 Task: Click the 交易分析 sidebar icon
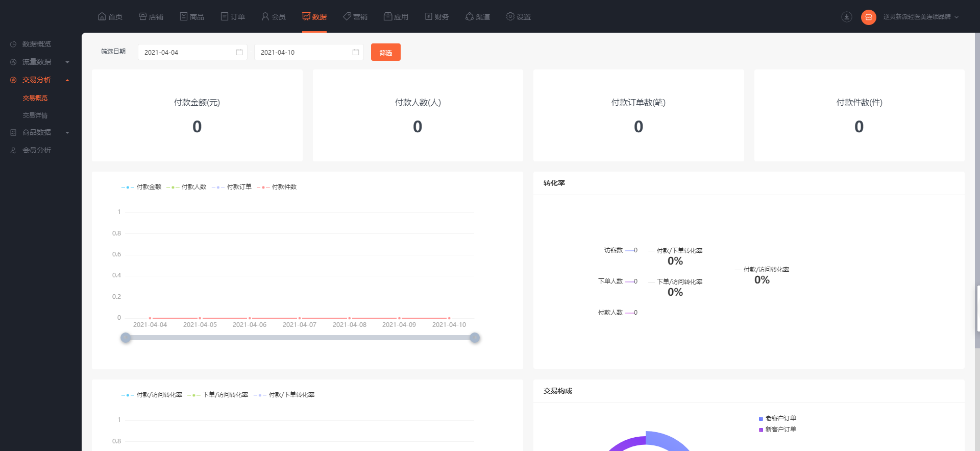coord(13,80)
